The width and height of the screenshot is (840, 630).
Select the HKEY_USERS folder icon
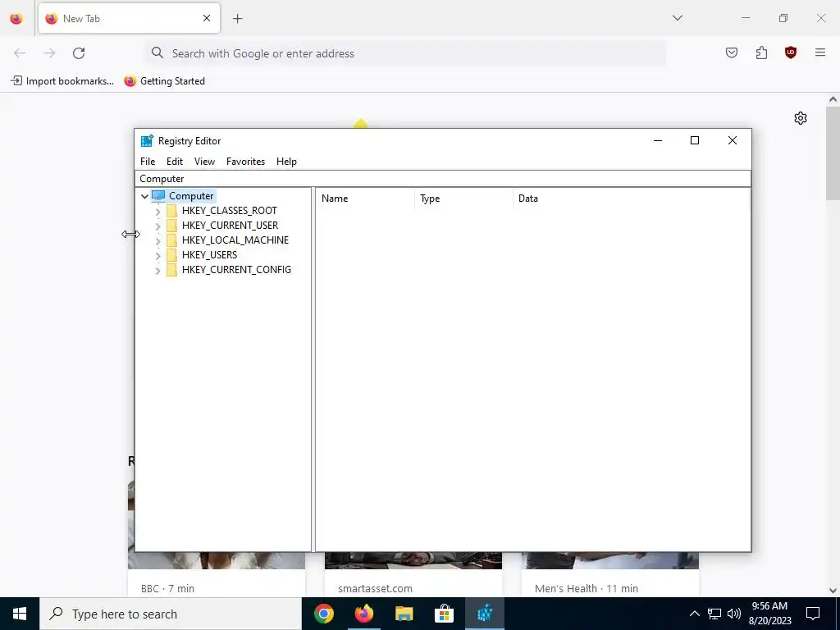click(171, 255)
